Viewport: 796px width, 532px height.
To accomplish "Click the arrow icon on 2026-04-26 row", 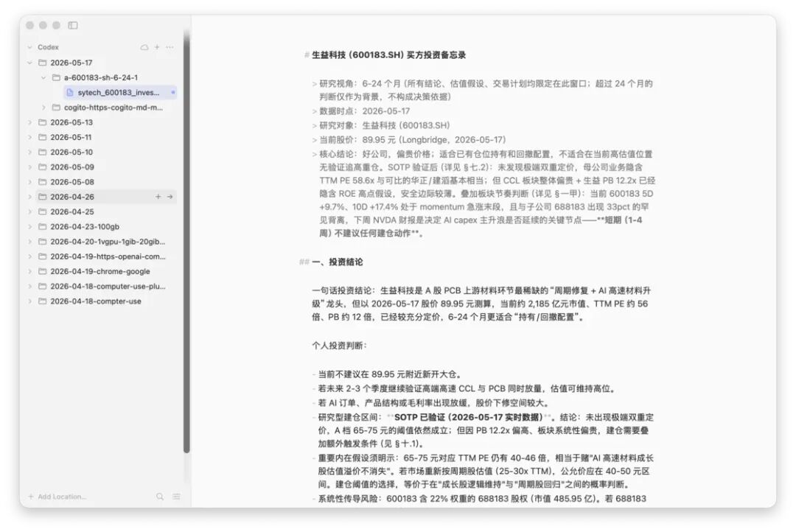I will click(170, 197).
